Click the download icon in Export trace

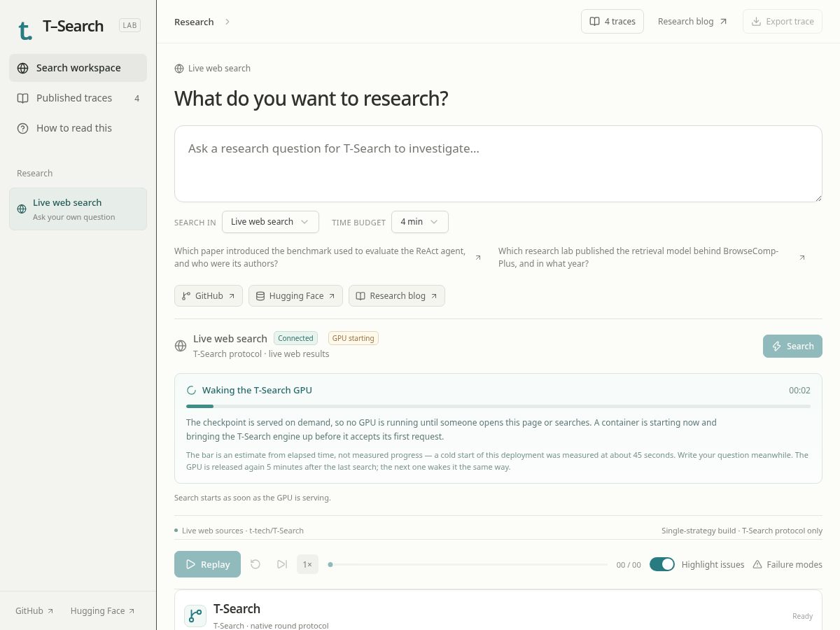pyautogui.click(x=756, y=22)
